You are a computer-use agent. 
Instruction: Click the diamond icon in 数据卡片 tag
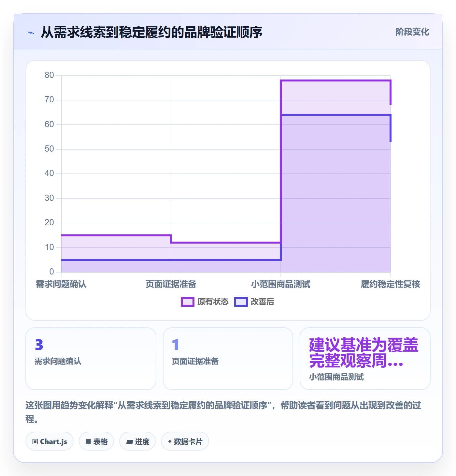click(170, 441)
